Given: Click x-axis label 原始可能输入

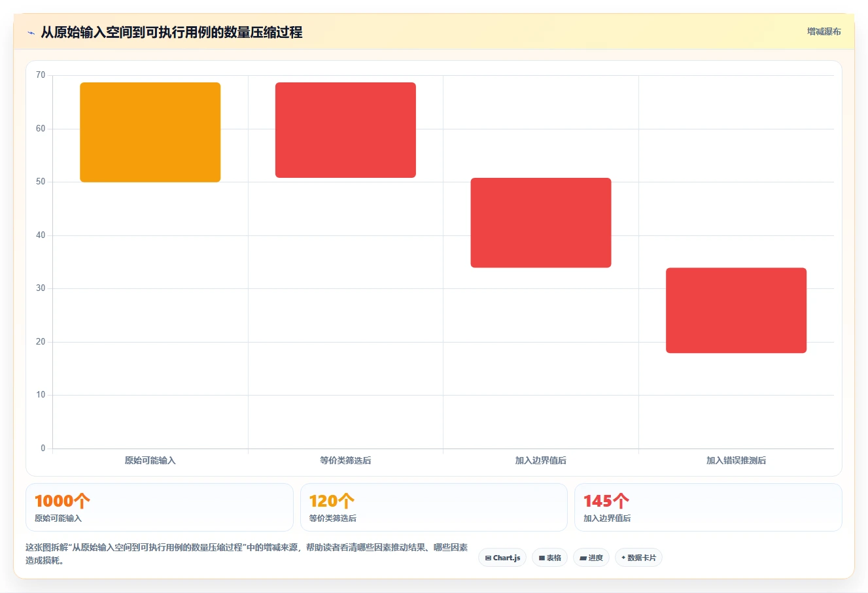Looking at the screenshot, I should (150, 460).
